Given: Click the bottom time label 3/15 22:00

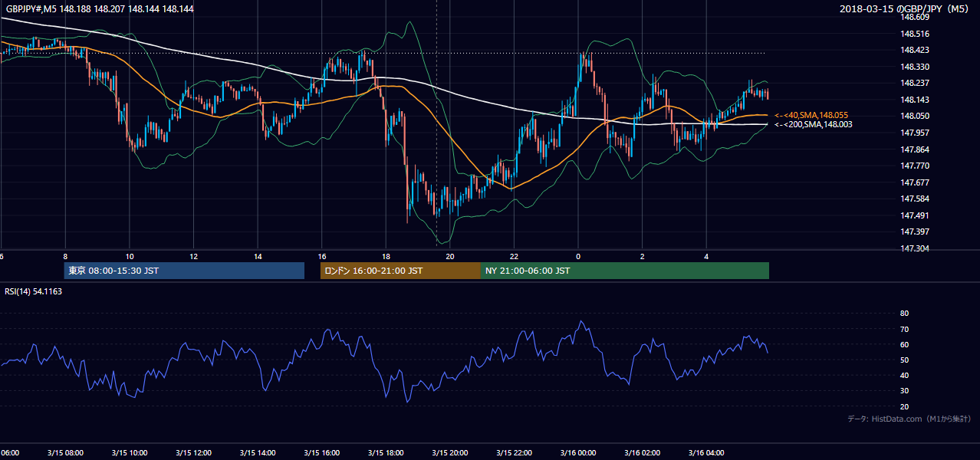Looking at the screenshot, I should (x=514, y=453).
